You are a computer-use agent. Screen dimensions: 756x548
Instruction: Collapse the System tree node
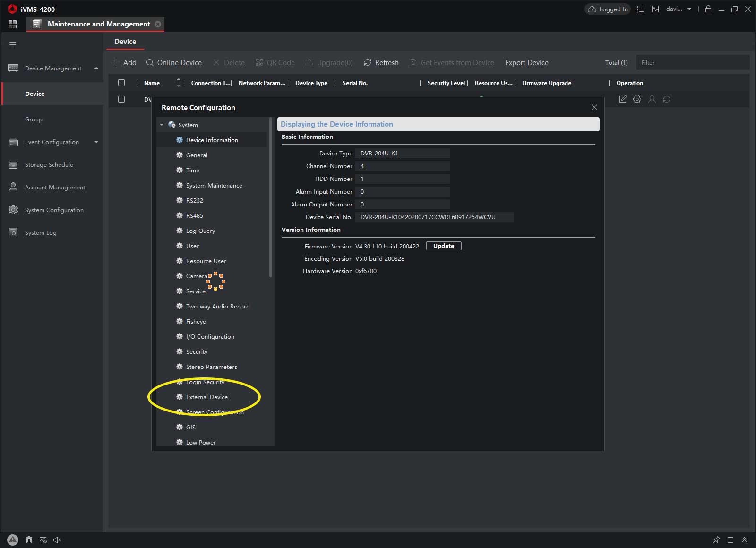pyautogui.click(x=162, y=125)
